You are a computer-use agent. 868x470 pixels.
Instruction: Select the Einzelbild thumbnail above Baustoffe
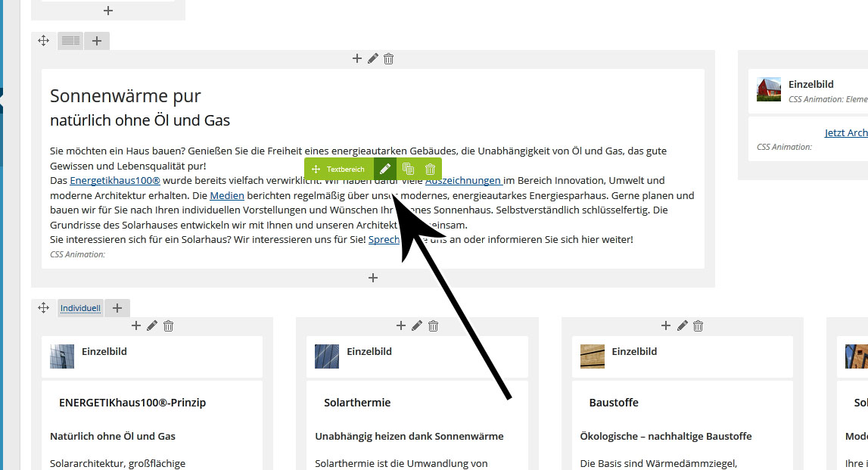593,356
